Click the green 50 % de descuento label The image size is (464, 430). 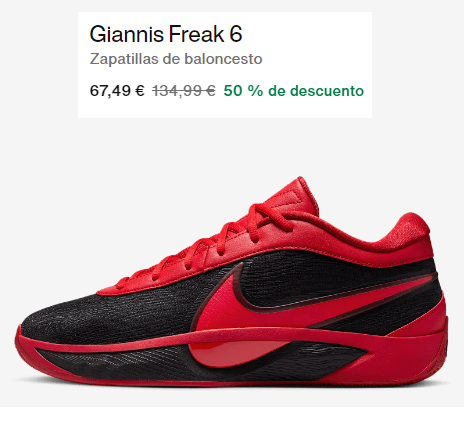click(294, 91)
